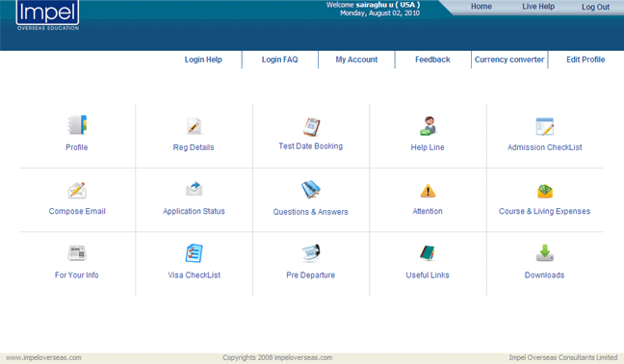Screen dimensions: 624x364
Task: Open the For Your Info text link
Action: tap(77, 274)
